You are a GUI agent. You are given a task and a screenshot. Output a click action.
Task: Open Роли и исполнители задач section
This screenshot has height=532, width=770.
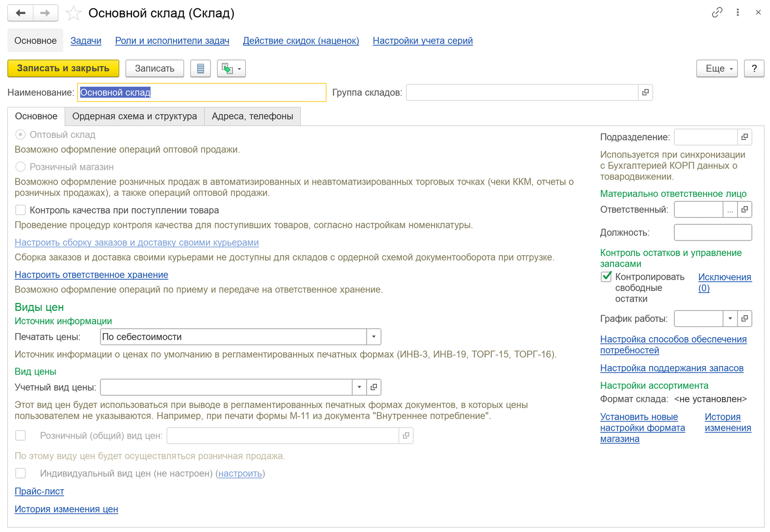172,41
